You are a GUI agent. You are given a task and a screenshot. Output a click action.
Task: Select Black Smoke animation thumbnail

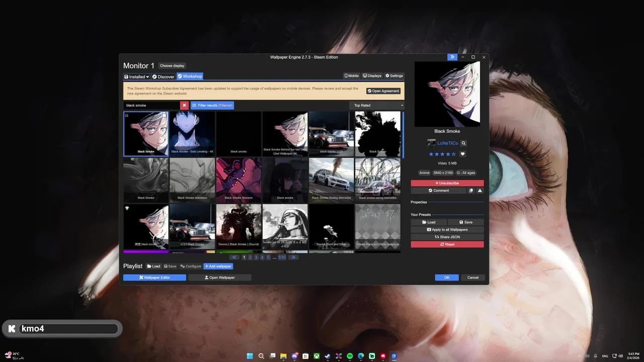pyautogui.click(x=192, y=180)
